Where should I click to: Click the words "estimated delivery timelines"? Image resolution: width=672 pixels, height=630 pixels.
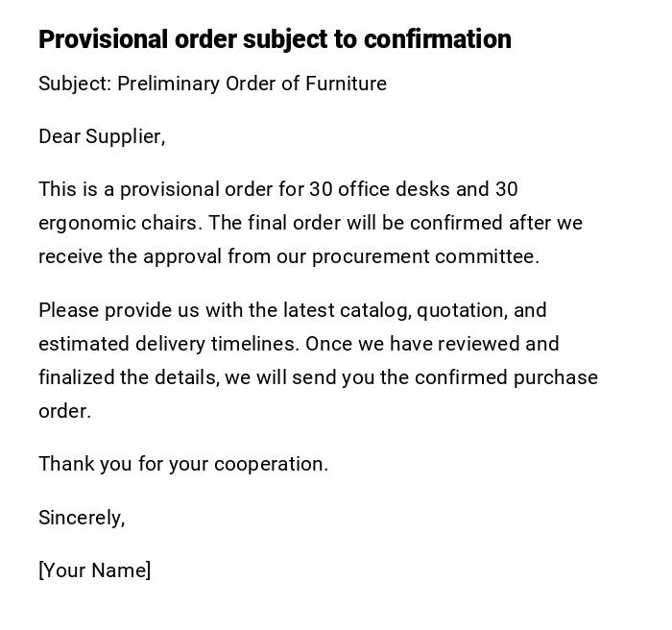[167, 344]
